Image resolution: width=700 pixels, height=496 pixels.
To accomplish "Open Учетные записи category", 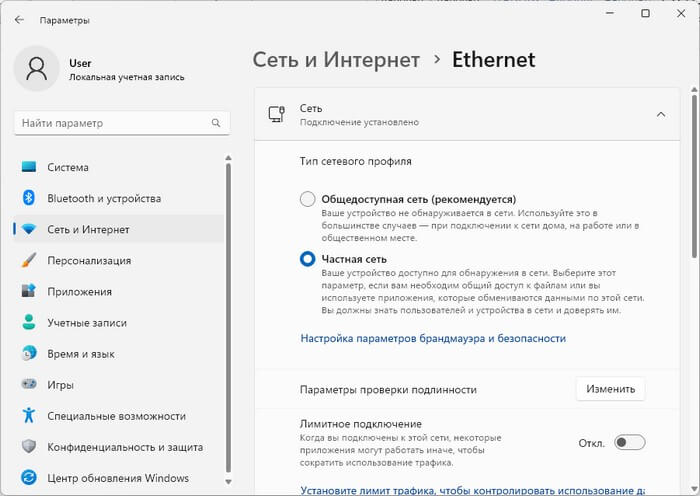I will tap(119, 323).
